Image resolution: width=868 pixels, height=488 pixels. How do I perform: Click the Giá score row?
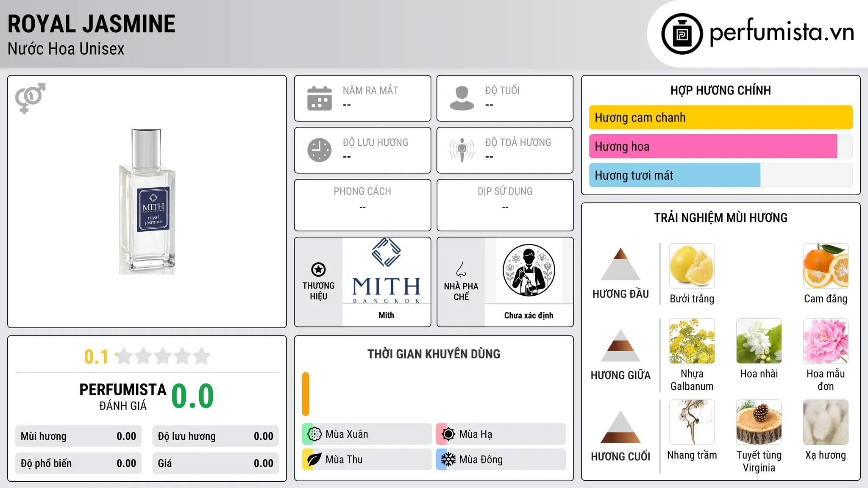click(215, 463)
